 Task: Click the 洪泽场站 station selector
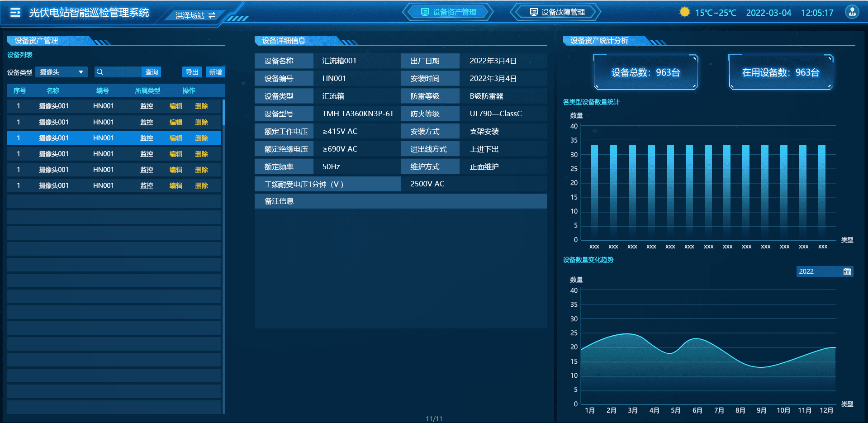pyautogui.click(x=195, y=15)
